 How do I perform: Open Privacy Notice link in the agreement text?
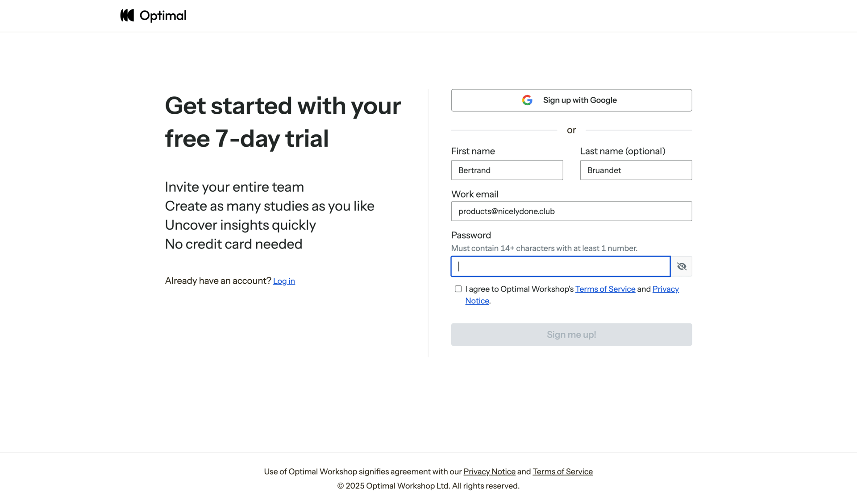coord(665,289)
